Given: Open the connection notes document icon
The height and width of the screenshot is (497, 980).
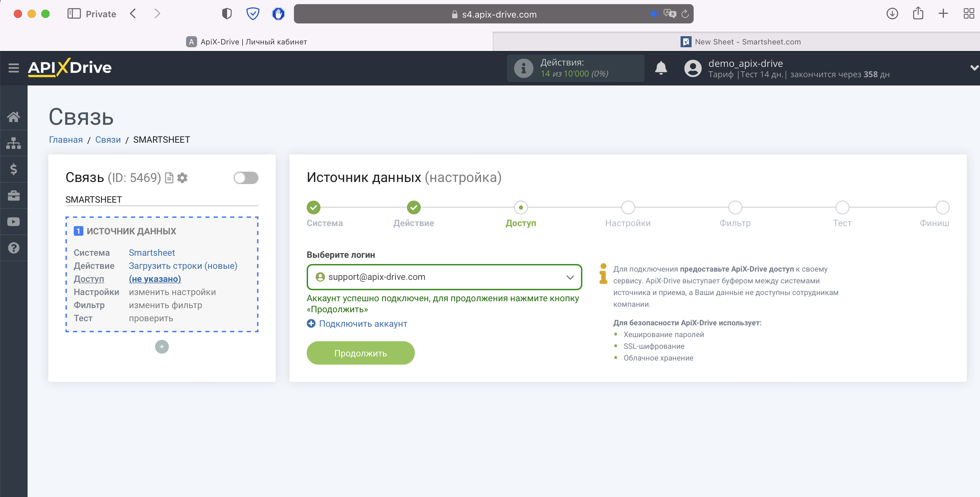Looking at the screenshot, I should tap(169, 178).
